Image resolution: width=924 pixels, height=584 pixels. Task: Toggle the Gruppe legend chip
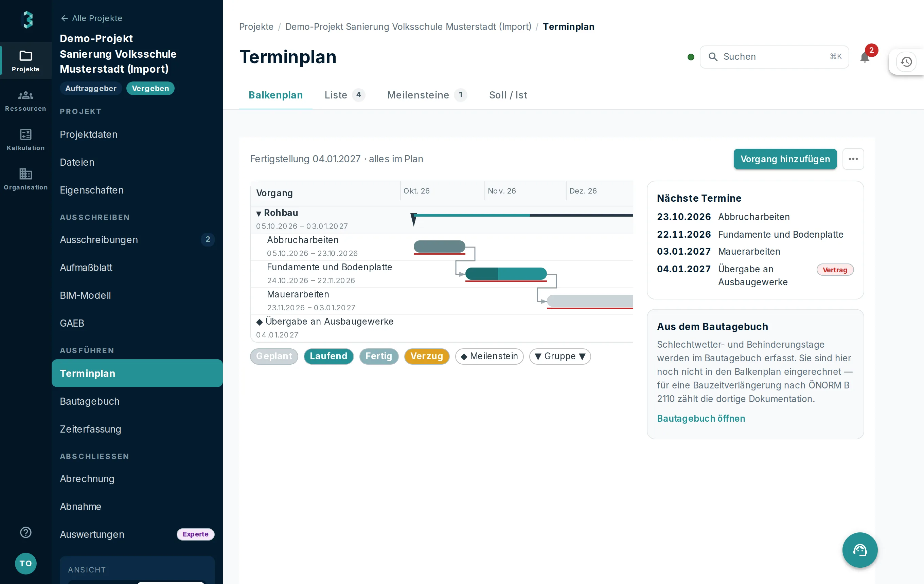[560, 356]
